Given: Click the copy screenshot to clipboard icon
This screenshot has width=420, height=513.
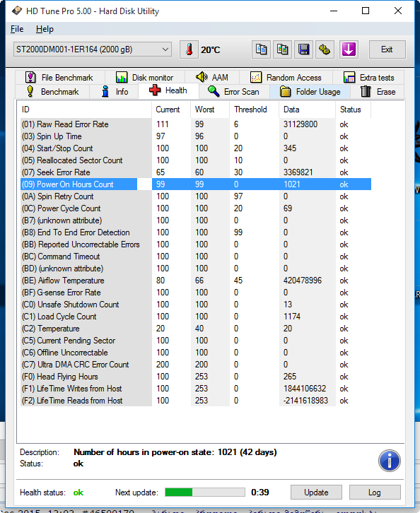Looking at the screenshot, I should coord(282,49).
